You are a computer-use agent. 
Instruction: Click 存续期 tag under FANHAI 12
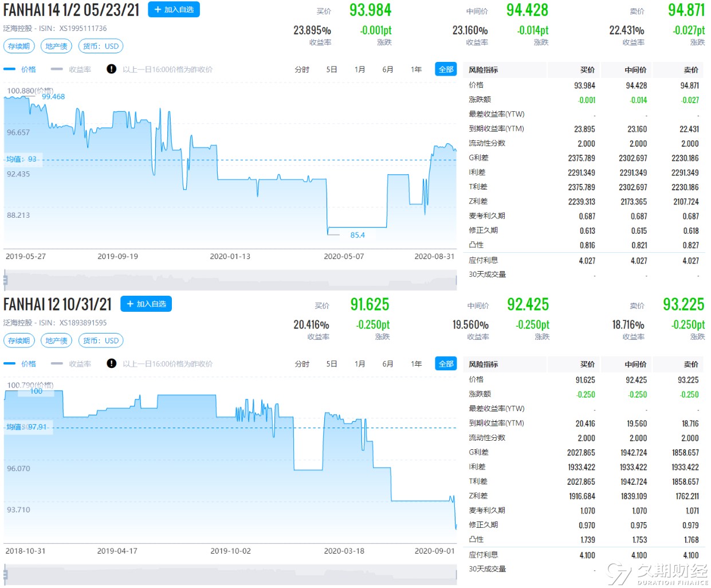pos(19,341)
